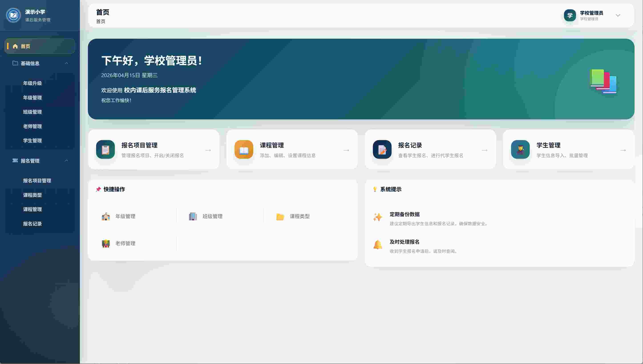The height and width of the screenshot is (364, 643).
Task: Click description 学生信息导入、批量管理
Action: 562,155
